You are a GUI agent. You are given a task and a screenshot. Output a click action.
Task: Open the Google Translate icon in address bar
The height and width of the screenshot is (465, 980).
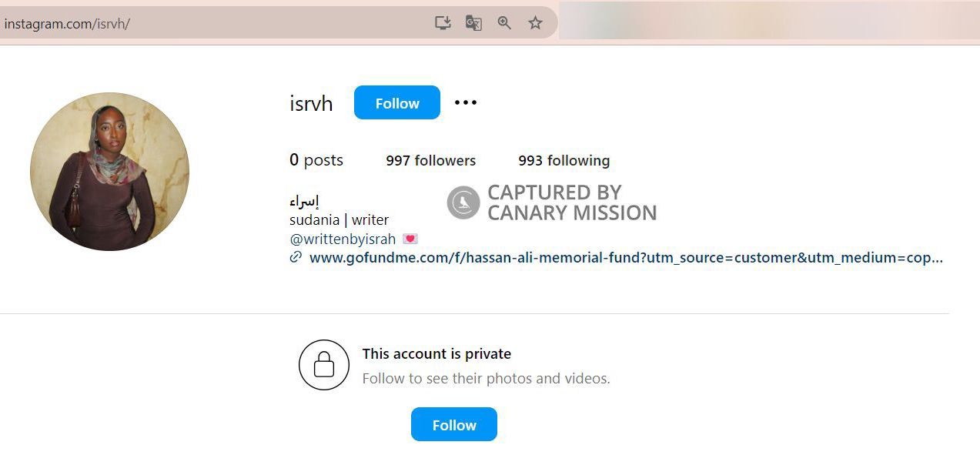click(x=473, y=23)
